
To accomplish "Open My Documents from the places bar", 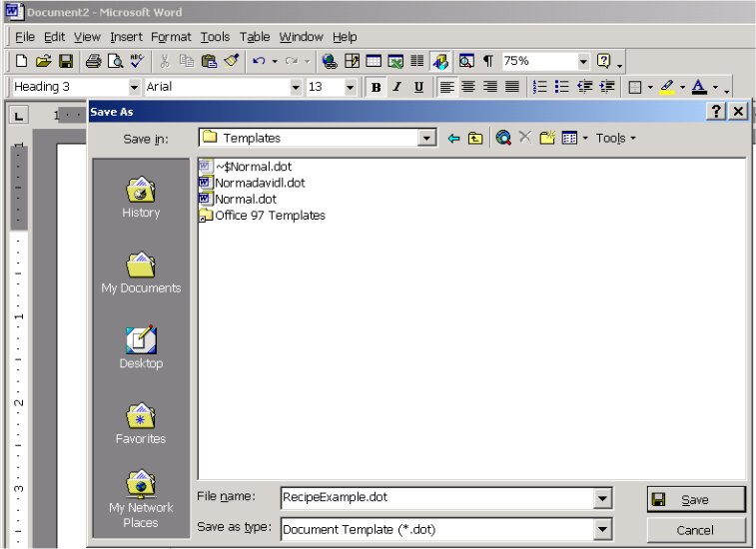I will tap(141, 273).
